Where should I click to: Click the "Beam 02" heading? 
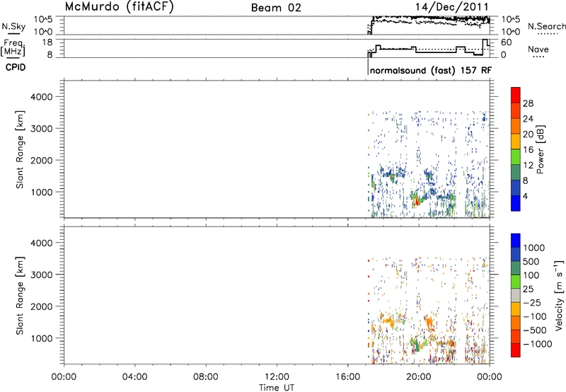click(276, 8)
